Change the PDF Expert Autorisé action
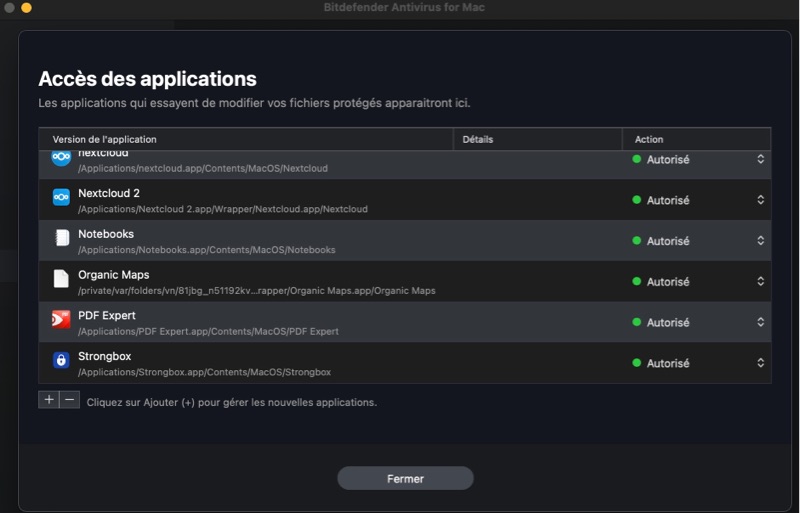 click(760, 323)
